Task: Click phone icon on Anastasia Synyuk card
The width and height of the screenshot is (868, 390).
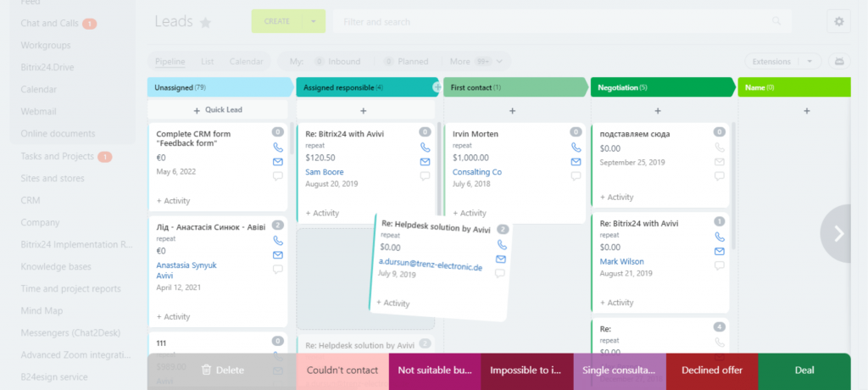Action: [x=278, y=241]
